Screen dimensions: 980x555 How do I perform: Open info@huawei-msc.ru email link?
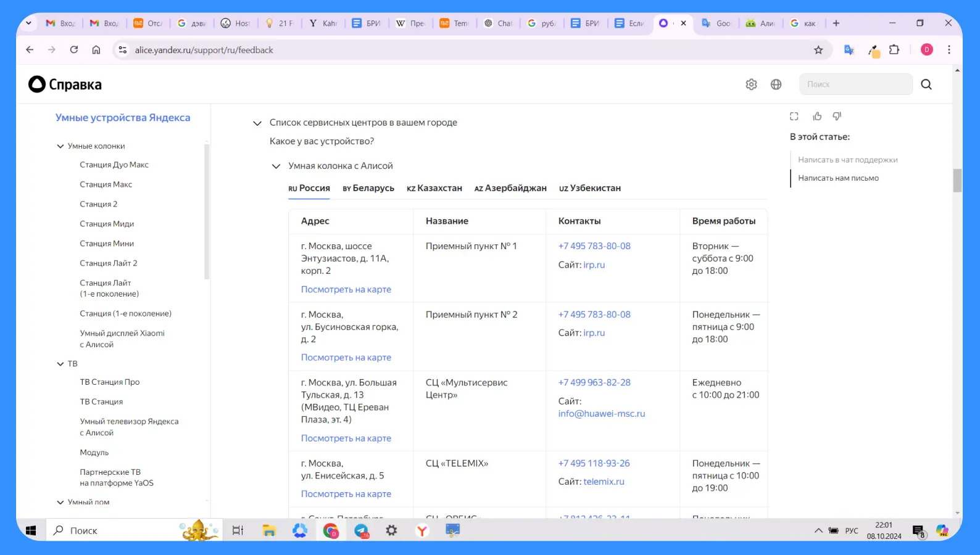coord(602,414)
